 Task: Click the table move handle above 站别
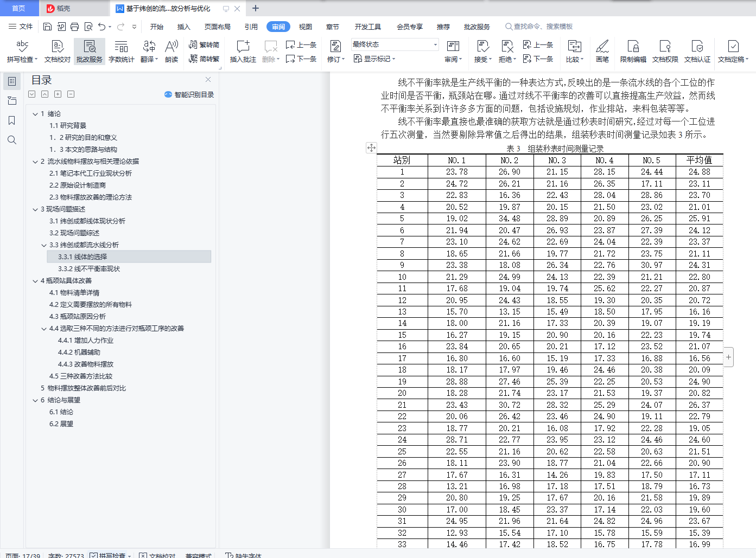pyautogui.click(x=371, y=147)
